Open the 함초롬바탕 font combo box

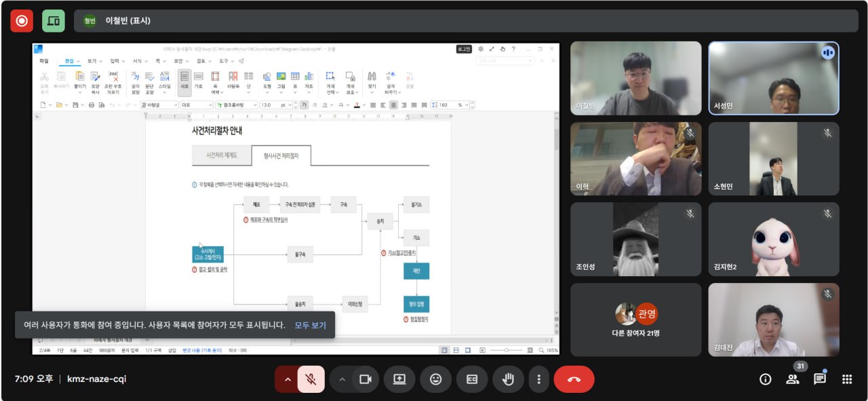click(237, 105)
